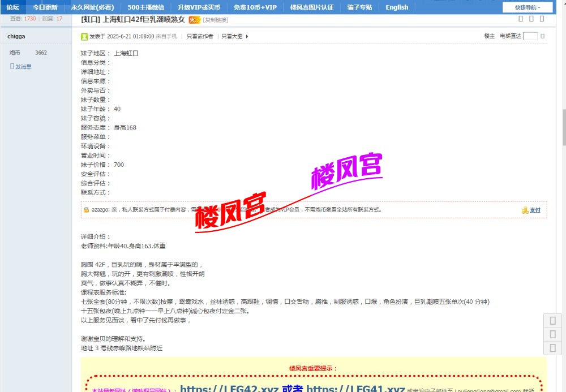The width and height of the screenshot is (566, 392).
Task: Click the coin icon beside 支付
Action: [x=525, y=210]
